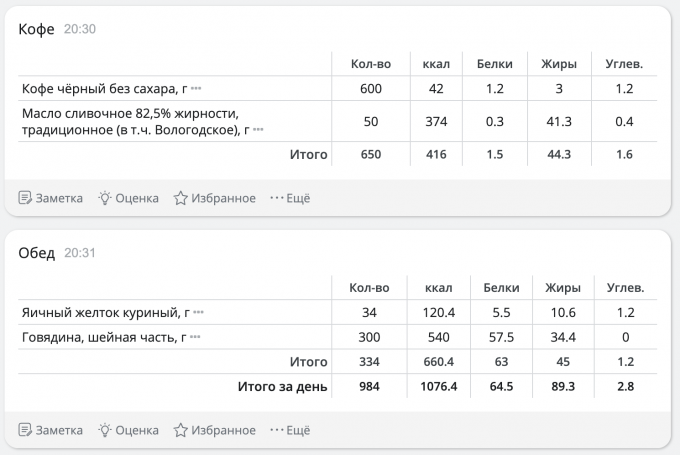Open the Ещё dots menu under Обед
Viewport: 680px width, 455px height.
[276, 430]
